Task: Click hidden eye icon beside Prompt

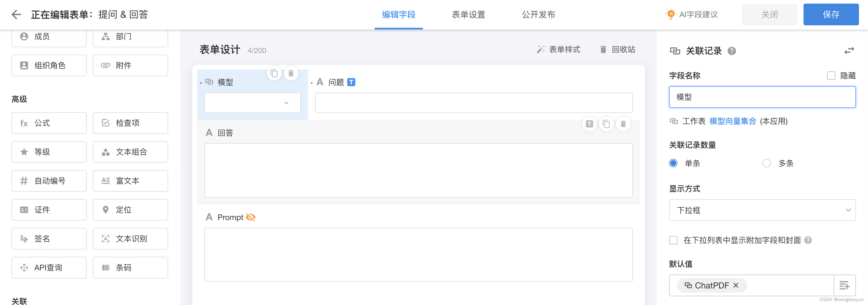Action: coord(250,217)
